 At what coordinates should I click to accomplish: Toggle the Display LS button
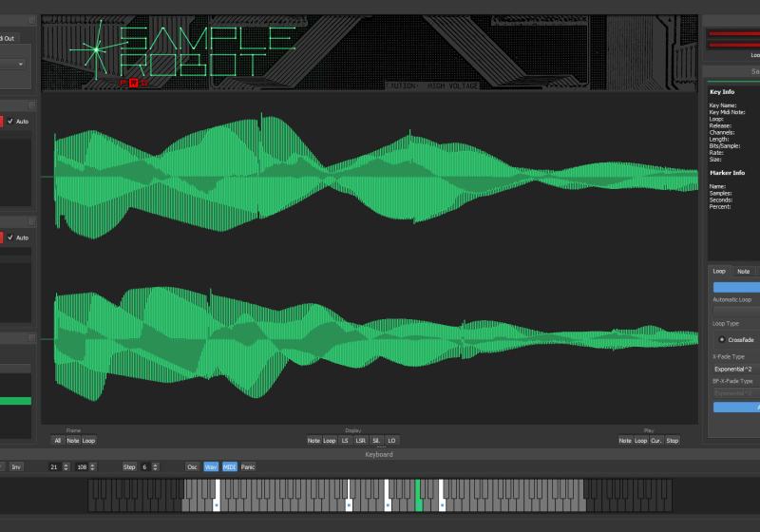pos(345,441)
